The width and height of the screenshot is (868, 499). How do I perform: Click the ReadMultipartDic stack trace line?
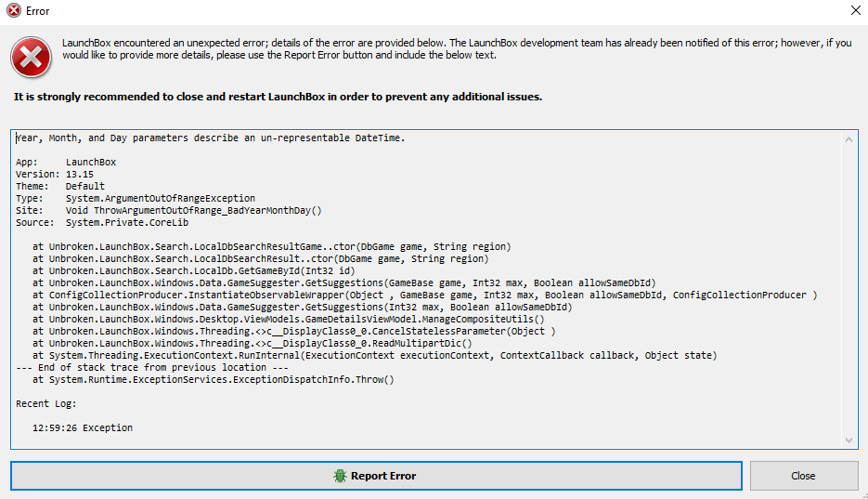click(x=253, y=344)
